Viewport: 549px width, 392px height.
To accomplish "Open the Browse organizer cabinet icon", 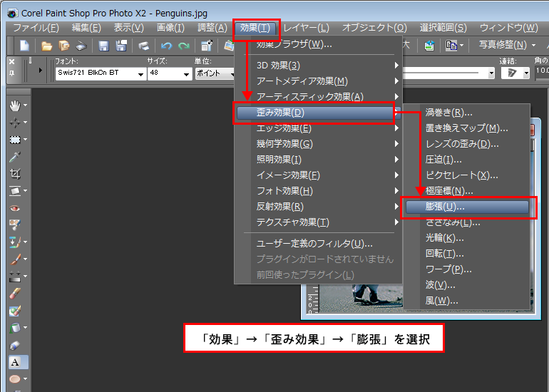I will point(64,46).
